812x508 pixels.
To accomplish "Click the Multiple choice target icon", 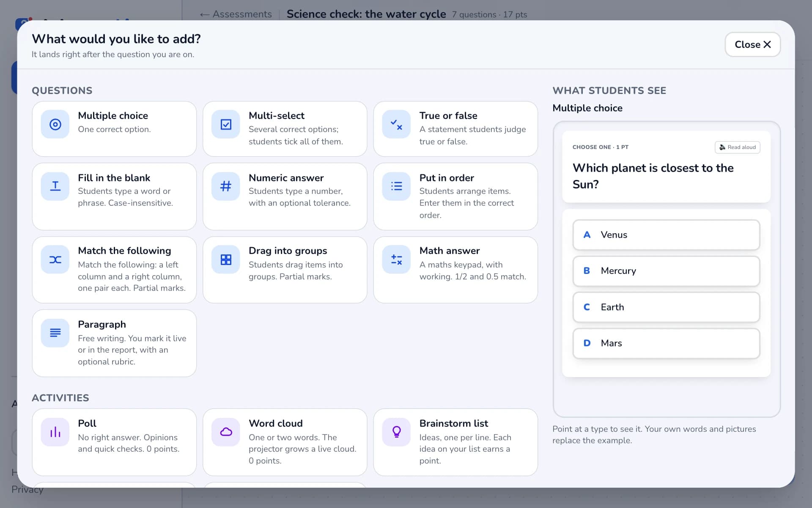I will pyautogui.click(x=55, y=124).
